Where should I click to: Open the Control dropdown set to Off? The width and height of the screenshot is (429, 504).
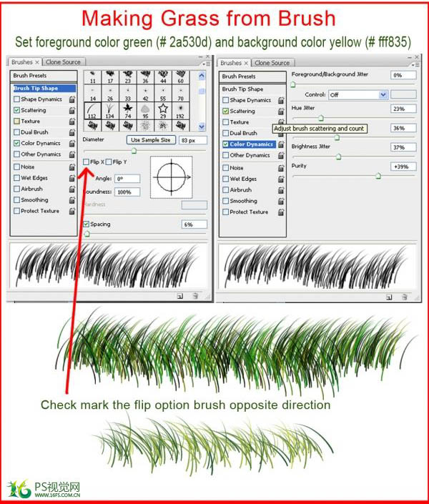click(x=358, y=94)
